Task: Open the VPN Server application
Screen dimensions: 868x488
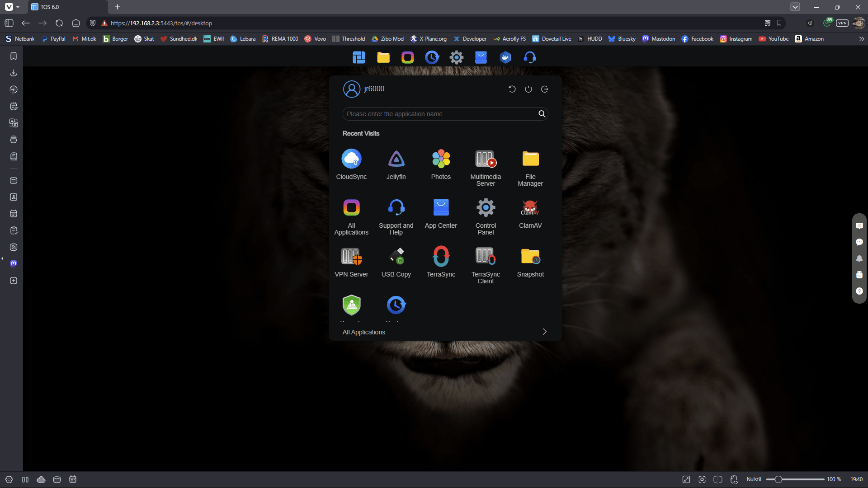Action: coord(351,261)
